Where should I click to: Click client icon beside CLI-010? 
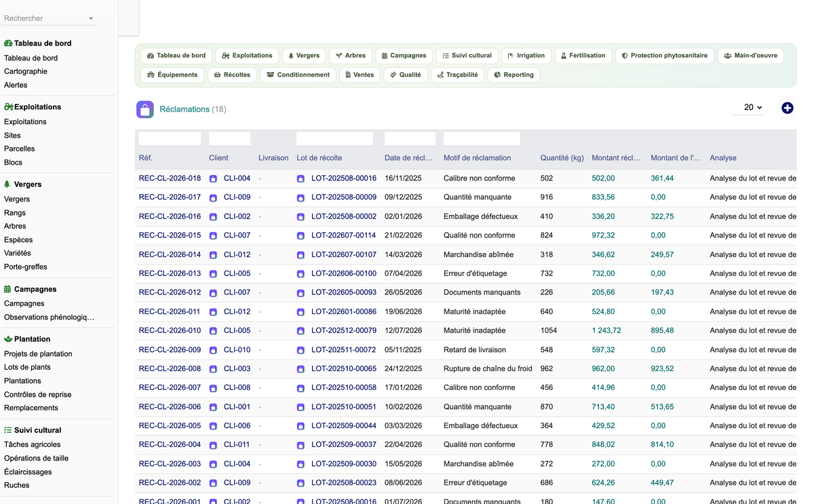tap(213, 351)
